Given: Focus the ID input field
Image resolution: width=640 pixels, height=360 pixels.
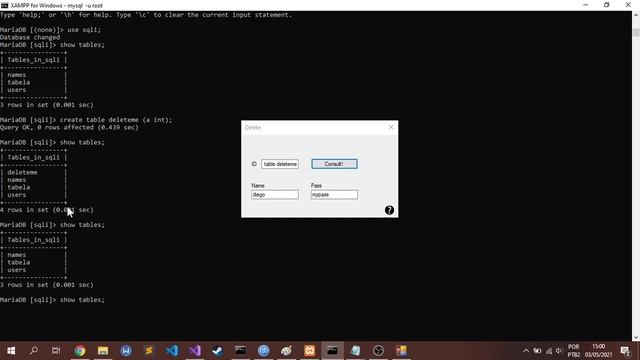Looking at the screenshot, I should 280,164.
